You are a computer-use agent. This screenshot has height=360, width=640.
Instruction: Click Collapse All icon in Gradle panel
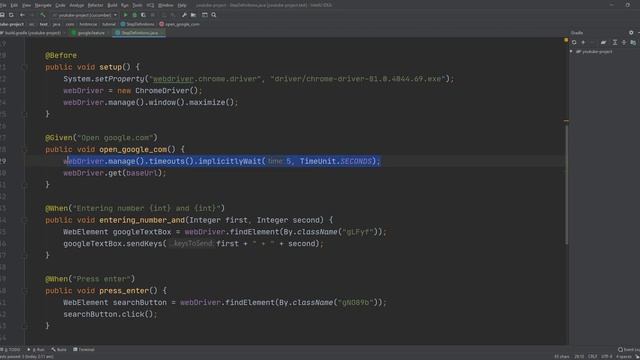click(624, 42)
